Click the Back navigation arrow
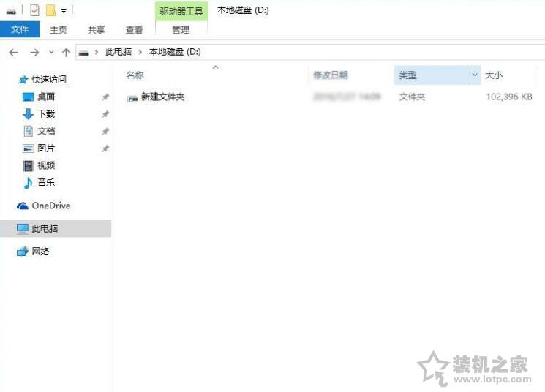The height and width of the screenshot is (392, 545). point(13,53)
